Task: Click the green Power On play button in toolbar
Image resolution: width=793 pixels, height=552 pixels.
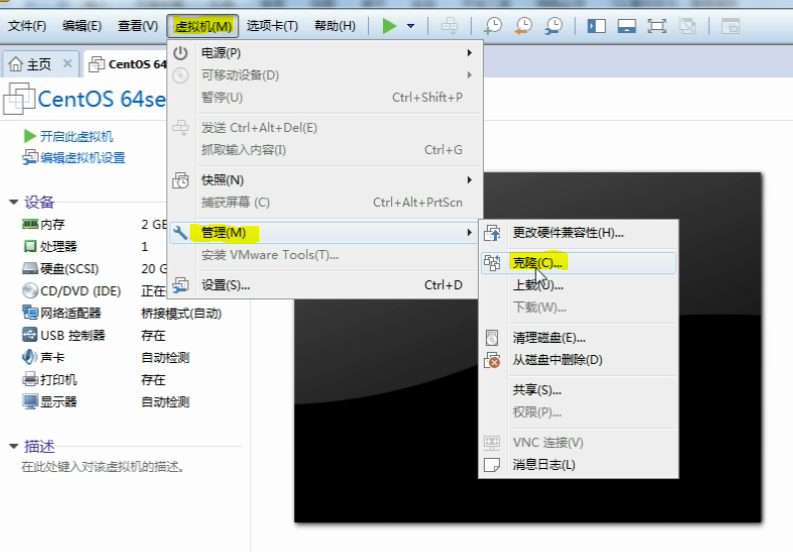Action: [389, 25]
